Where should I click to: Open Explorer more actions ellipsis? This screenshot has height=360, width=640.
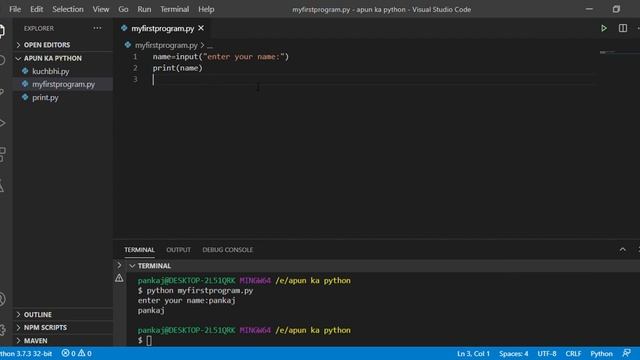pyautogui.click(x=97, y=28)
